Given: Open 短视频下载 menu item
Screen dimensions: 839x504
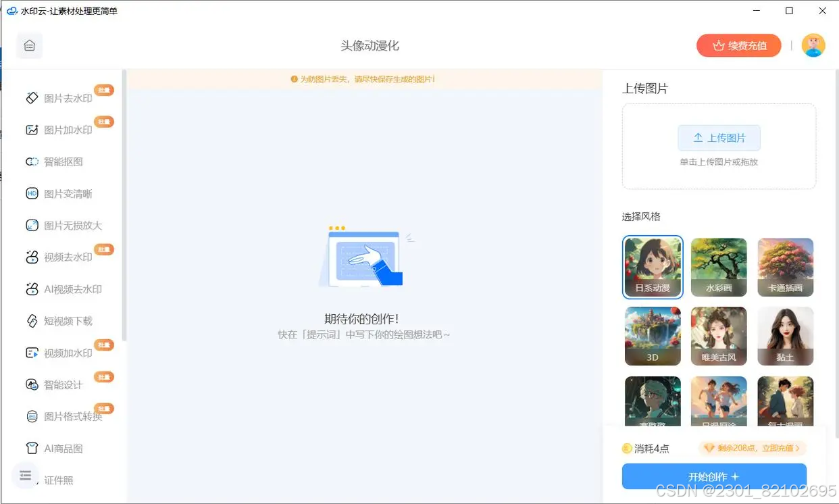Looking at the screenshot, I should point(68,321).
